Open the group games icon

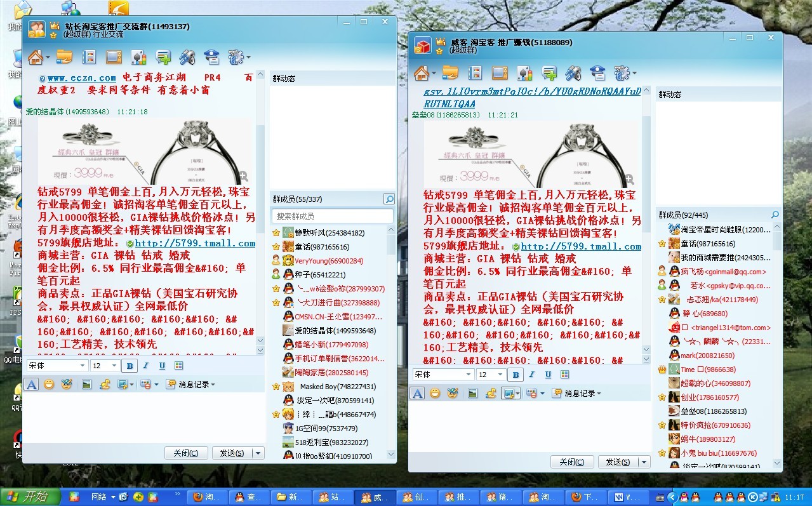137,58
